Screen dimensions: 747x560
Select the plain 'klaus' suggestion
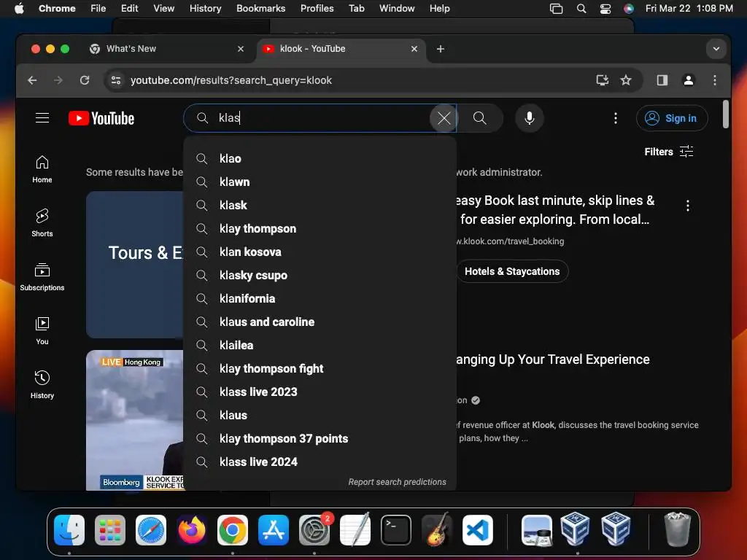[320, 415]
